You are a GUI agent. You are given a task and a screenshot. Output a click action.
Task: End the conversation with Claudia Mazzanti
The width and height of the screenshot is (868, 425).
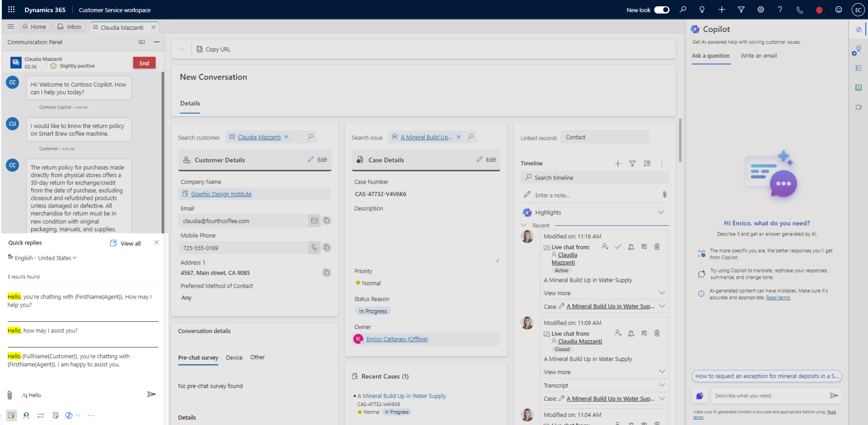coord(144,63)
